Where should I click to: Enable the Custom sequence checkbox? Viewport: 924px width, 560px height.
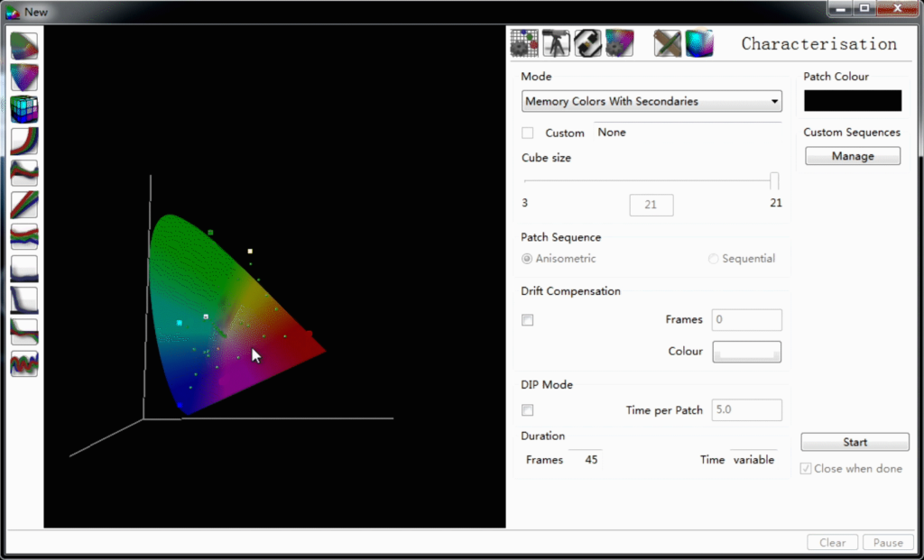tap(527, 133)
